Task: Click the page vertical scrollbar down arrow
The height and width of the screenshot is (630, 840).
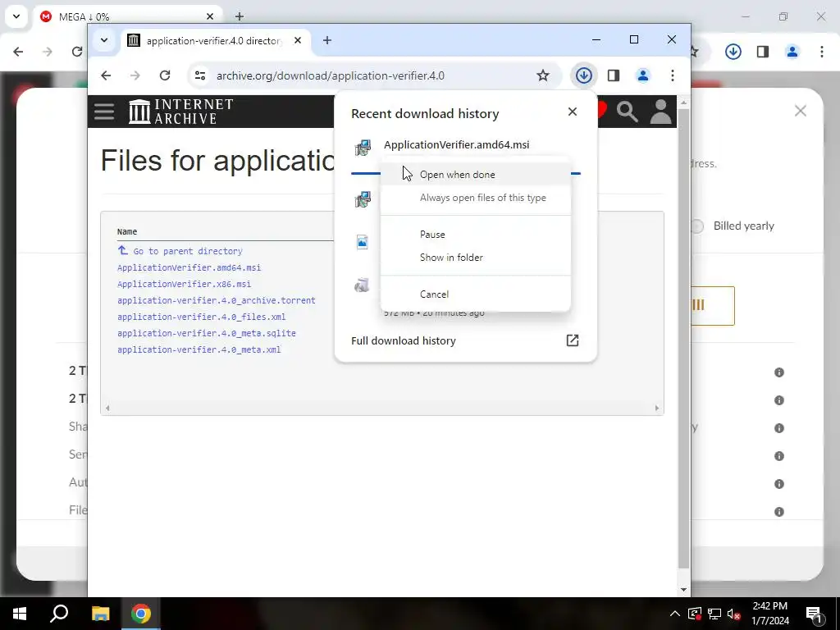Action: tap(683, 590)
